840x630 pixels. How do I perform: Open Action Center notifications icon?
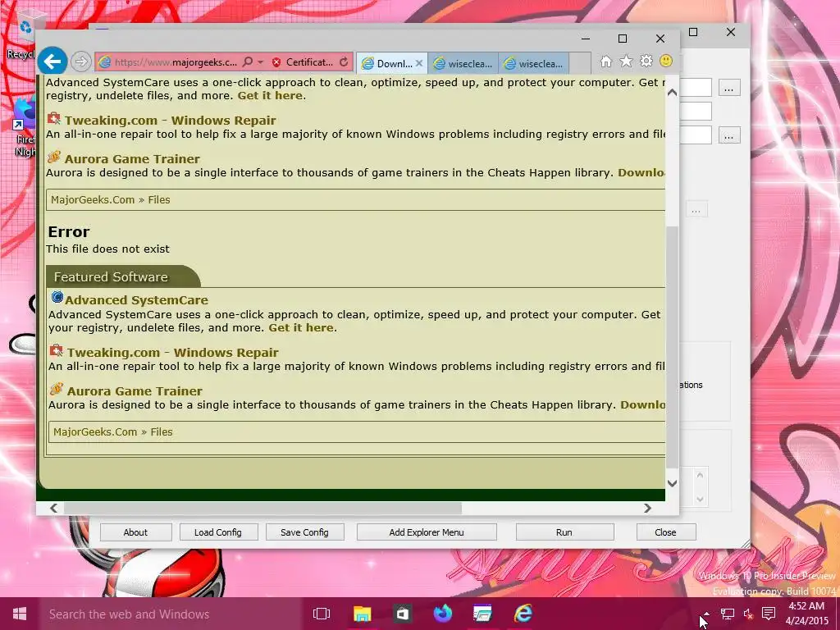(x=769, y=614)
